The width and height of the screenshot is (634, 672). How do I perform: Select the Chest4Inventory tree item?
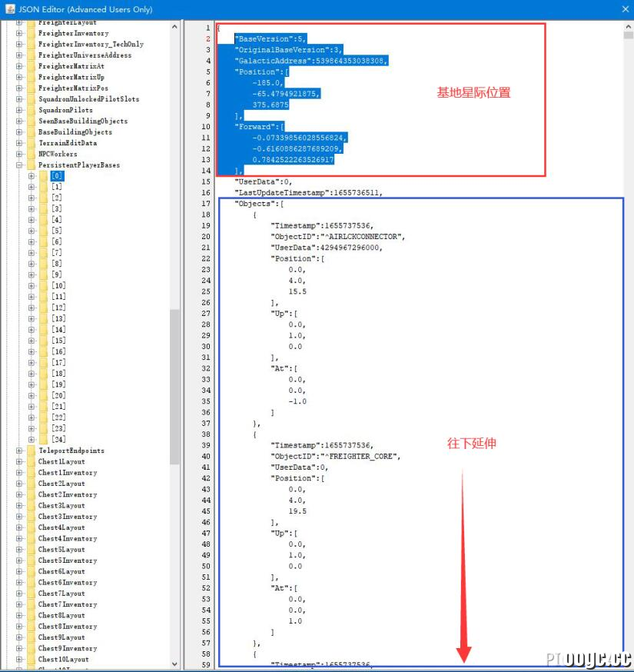(68, 539)
